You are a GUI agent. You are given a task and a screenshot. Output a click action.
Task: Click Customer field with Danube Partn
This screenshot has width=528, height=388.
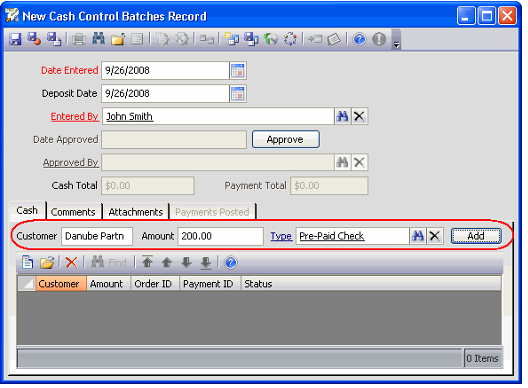pyautogui.click(x=97, y=236)
